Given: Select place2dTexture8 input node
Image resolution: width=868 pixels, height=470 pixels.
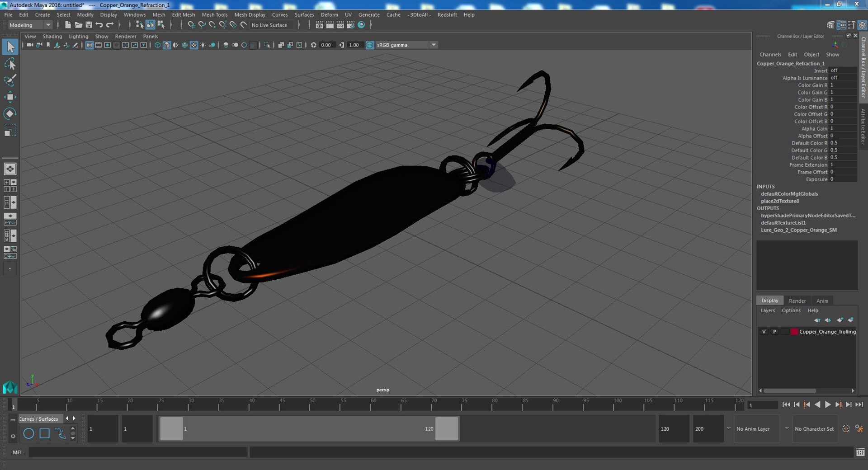Looking at the screenshot, I should pyautogui.click(x=779, y=201).
